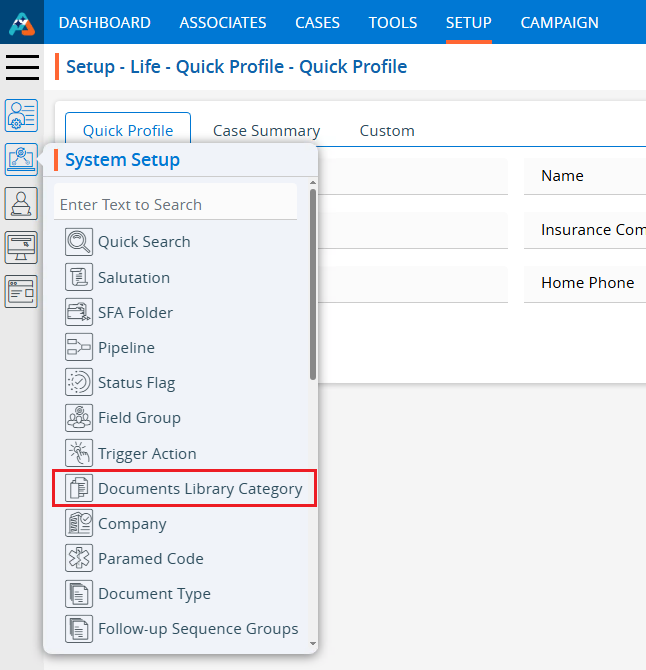Image resolution: width=646 pixels, height=670 pixels.
Task: Click the Salutation list icon
Action: point(79,277)
